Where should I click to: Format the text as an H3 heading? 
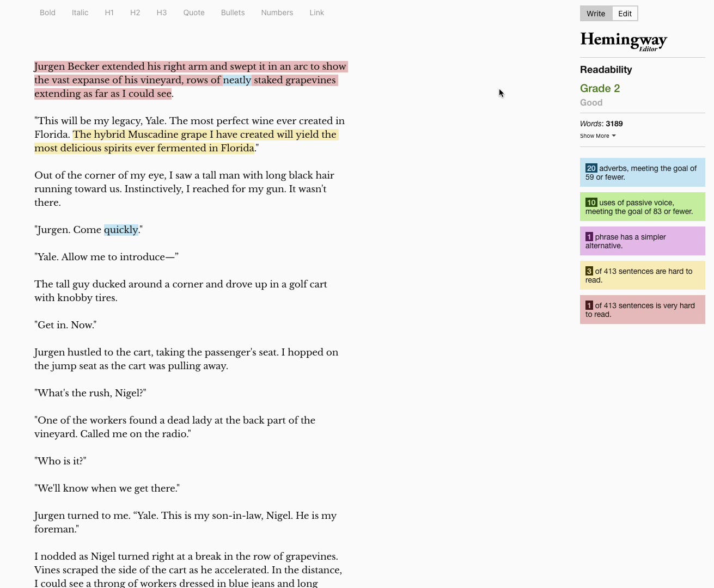(x=161, y=13)
